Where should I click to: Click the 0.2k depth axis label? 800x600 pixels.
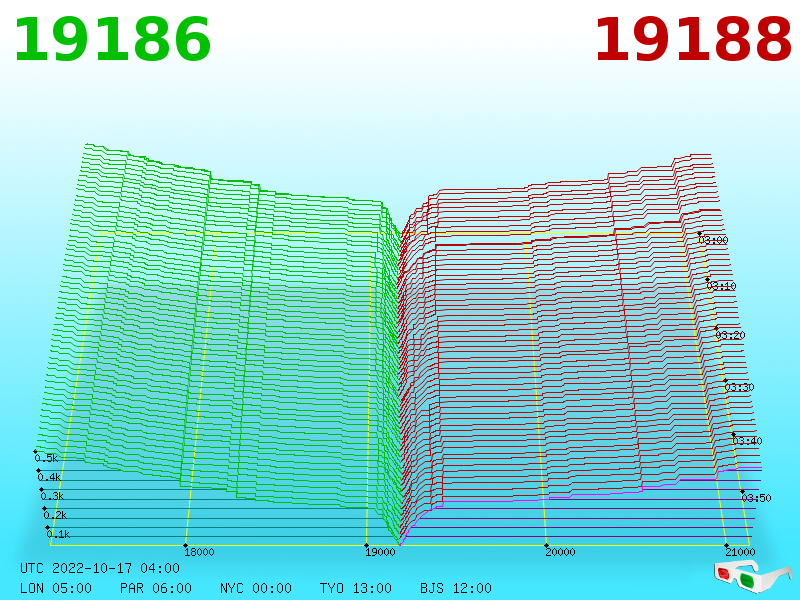click(x=56, y=515)
